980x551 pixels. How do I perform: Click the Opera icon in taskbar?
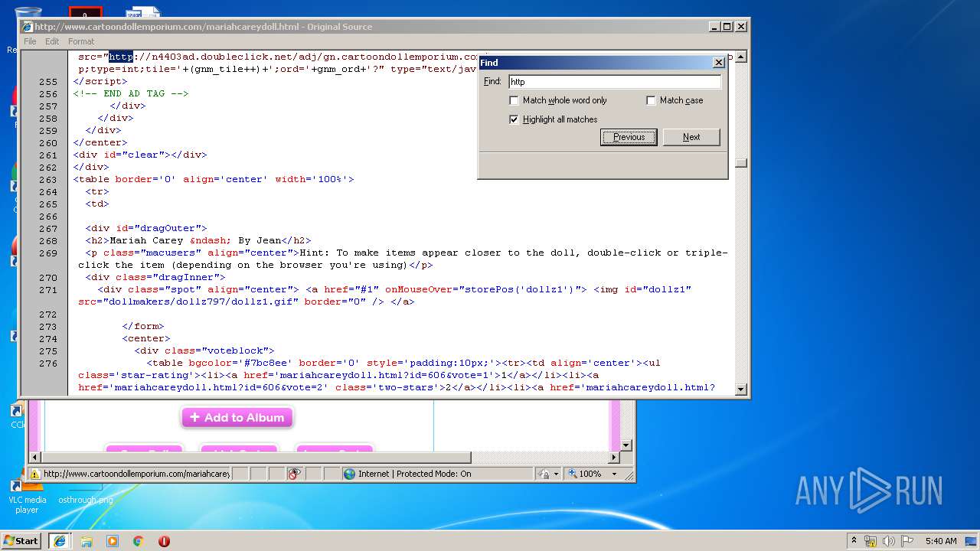164,541
